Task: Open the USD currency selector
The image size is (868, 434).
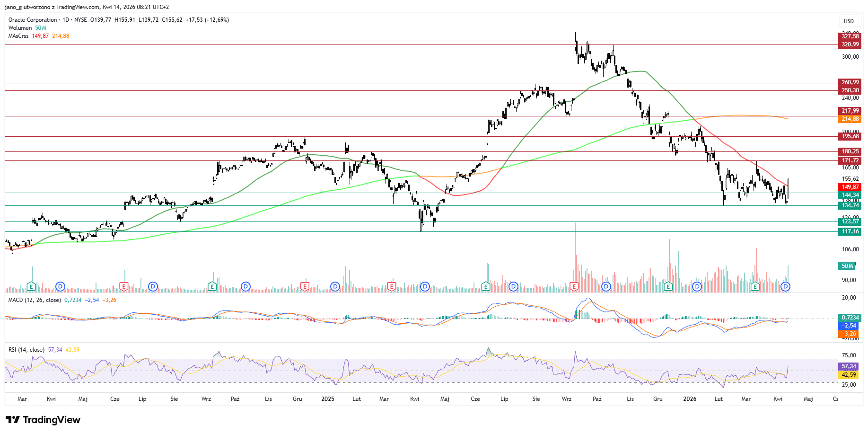Action: coord(849,21)
